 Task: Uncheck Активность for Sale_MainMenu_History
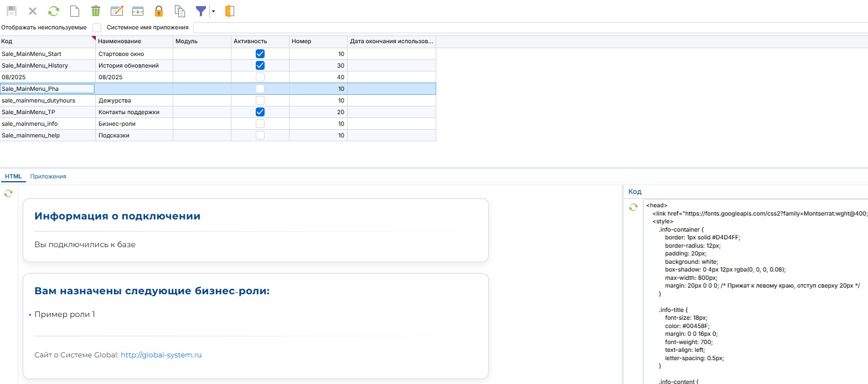coord(260,65)
